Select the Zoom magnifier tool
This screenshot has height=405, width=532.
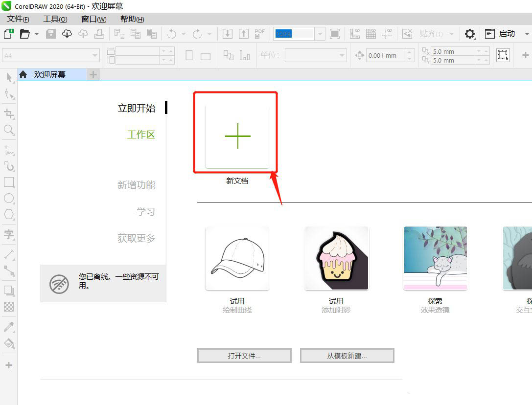pos(9,130)
